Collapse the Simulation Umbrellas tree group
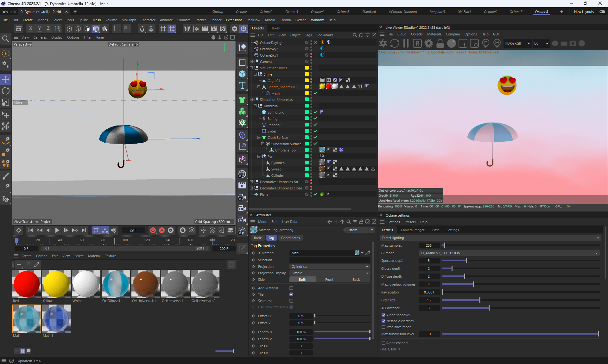 [x=251, y=100]
